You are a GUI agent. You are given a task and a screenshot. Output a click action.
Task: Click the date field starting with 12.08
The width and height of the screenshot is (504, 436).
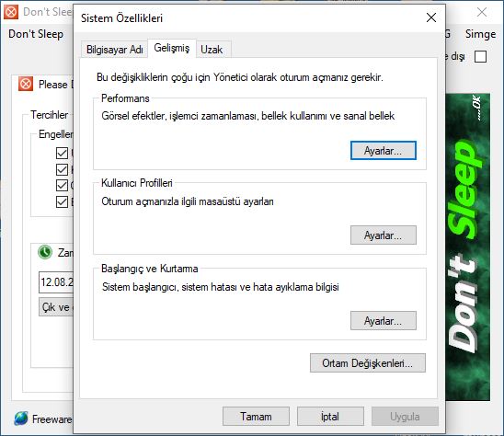56,282
